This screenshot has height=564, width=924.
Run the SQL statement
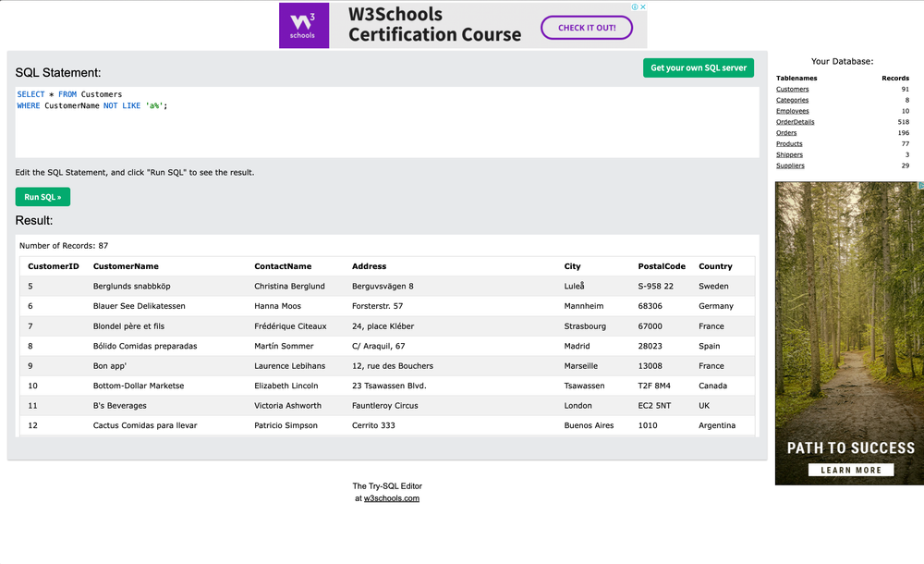[x=43, y=197]
